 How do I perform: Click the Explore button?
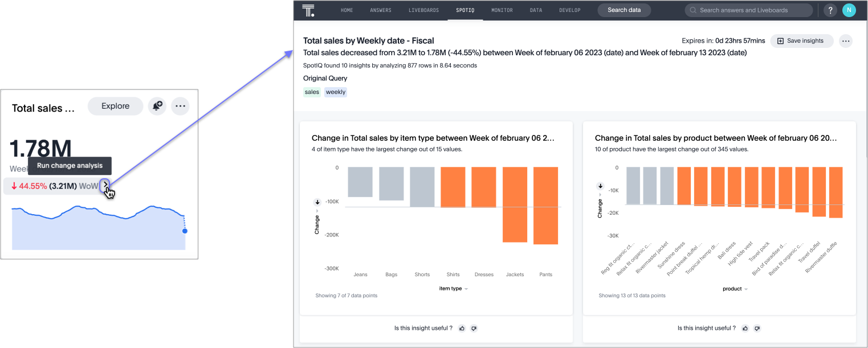(x=115, y=106)
